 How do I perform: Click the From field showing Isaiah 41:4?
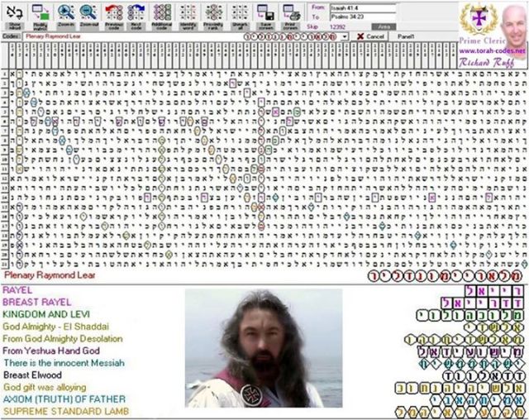(363, 8)
